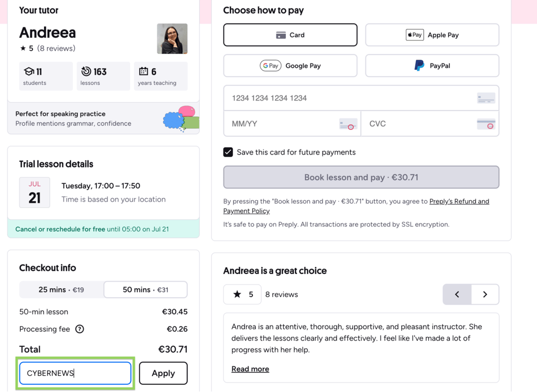Click the lessons clock icon

pyautogui.click(x=86, y=71)
